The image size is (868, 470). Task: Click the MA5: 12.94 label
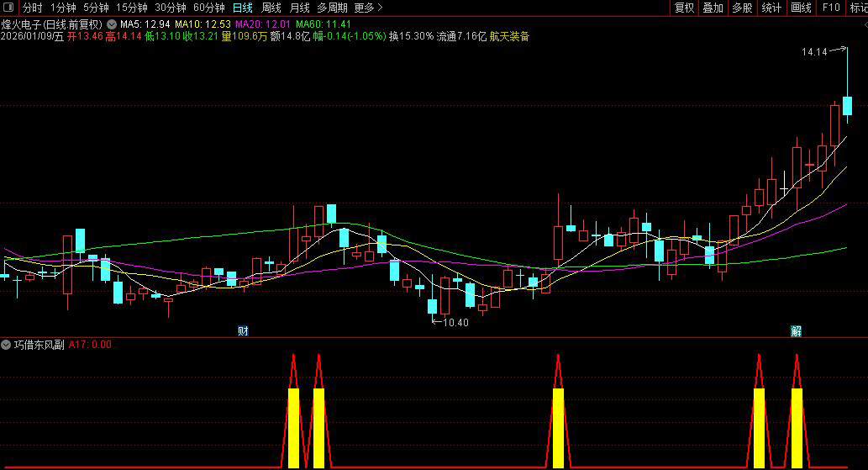pyautogui.click(x=145, y=24)
